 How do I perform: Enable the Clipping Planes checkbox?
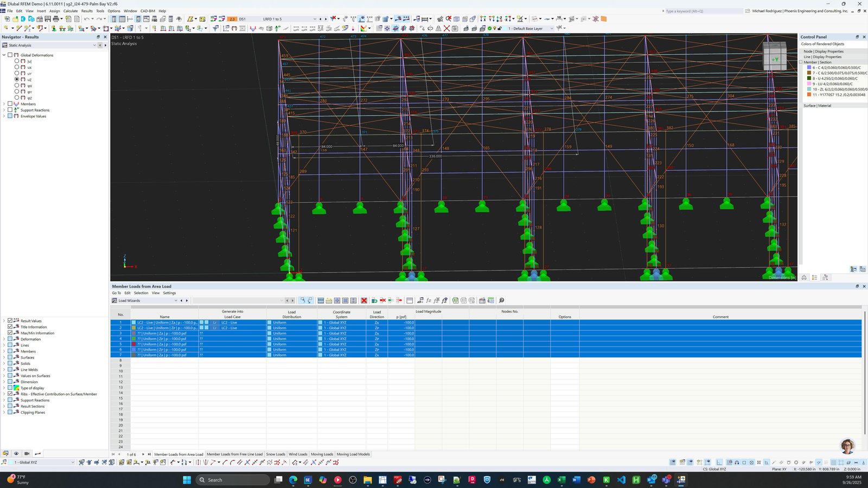10,412
